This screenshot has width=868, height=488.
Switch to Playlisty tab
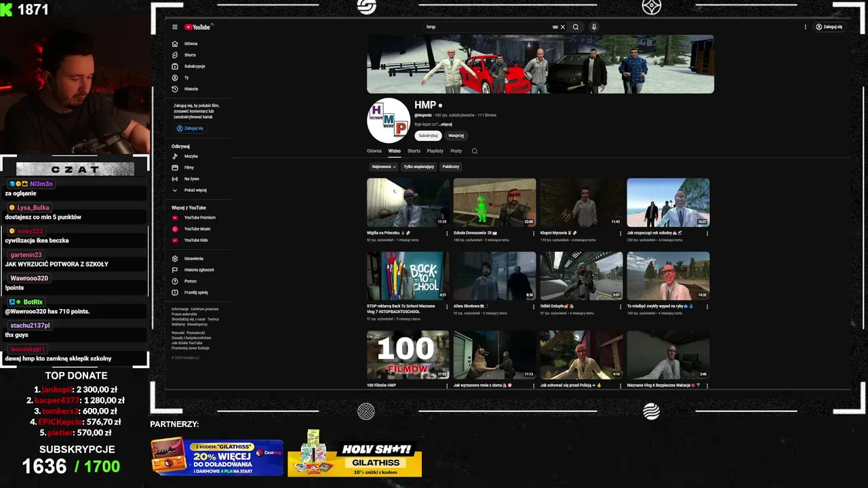pos(435,151)
